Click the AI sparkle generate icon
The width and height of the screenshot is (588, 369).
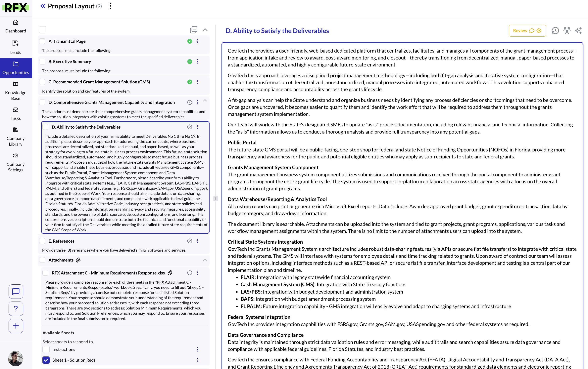coord(578,31)
